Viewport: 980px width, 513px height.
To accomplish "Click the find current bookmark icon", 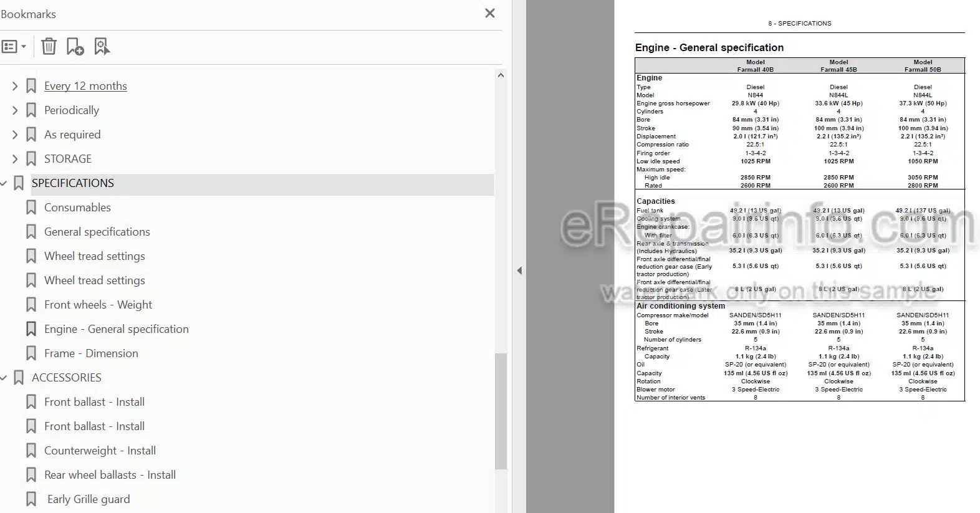I will (x=102, y=47).
